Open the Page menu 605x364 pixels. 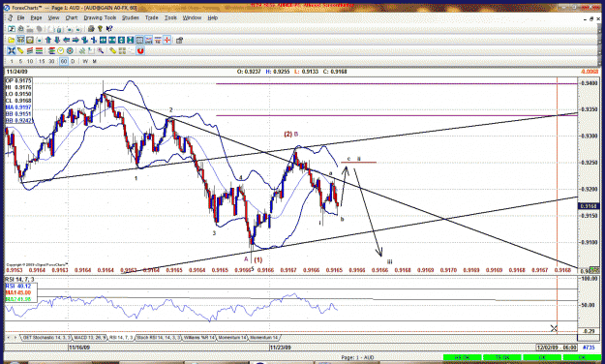[36, 17]
